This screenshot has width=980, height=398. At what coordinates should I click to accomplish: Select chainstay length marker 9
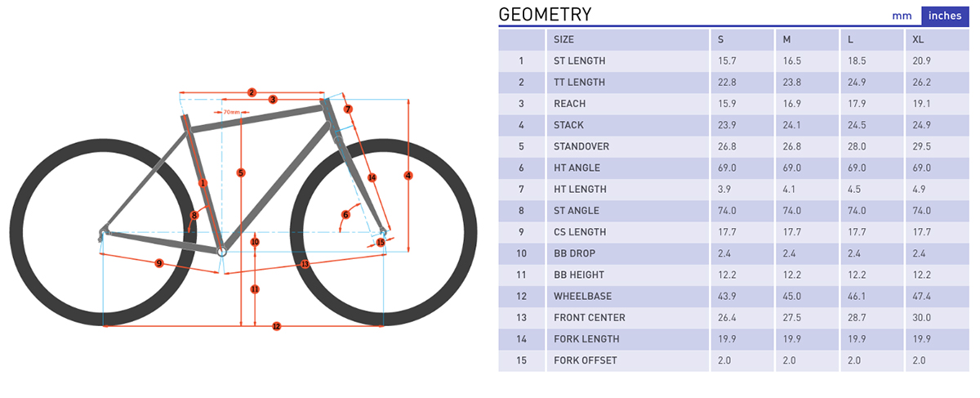pos(159,263)
